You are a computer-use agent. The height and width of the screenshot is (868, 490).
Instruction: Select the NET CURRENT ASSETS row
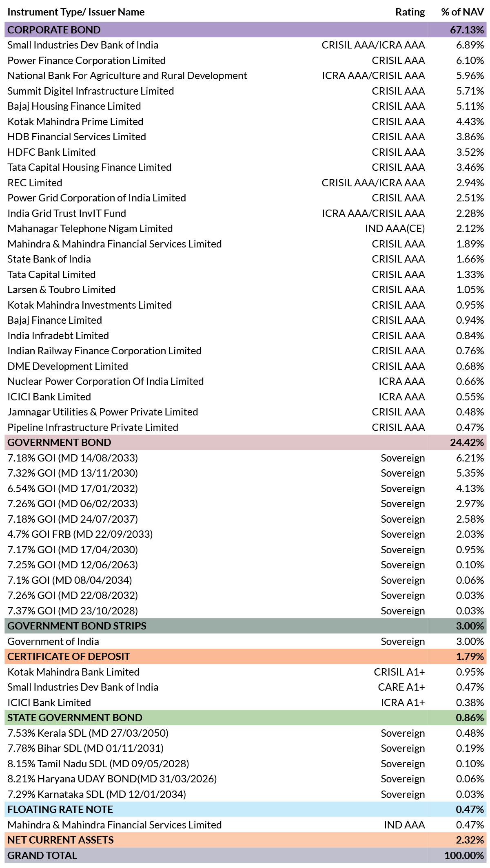pyautogui.click(x=245, y=840)
